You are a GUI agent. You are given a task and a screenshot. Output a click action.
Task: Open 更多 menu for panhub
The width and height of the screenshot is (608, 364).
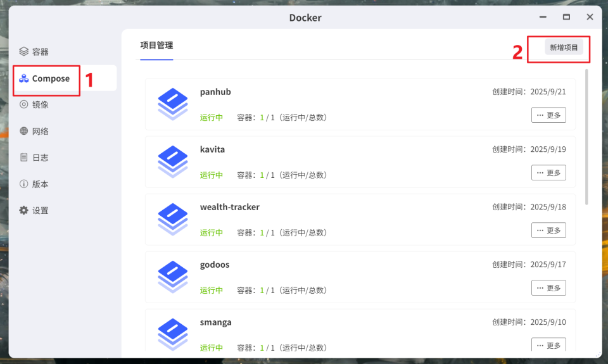tap(548, 115)
